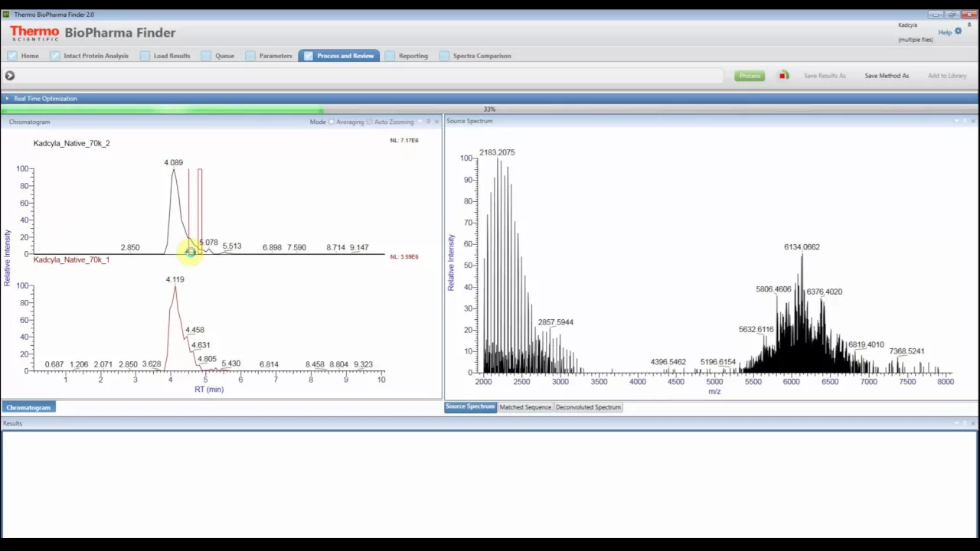Close the Results panel

click(973, 423)
